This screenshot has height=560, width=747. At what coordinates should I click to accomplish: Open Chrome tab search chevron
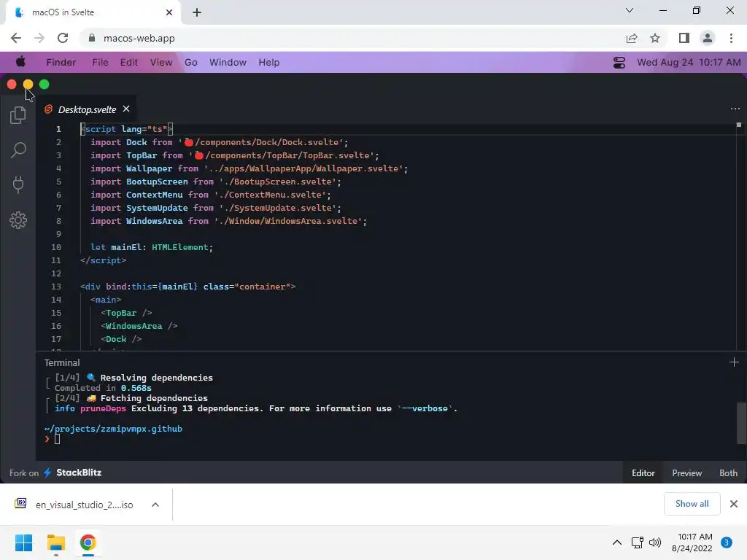pyautogui.click(x=630, y=10)
